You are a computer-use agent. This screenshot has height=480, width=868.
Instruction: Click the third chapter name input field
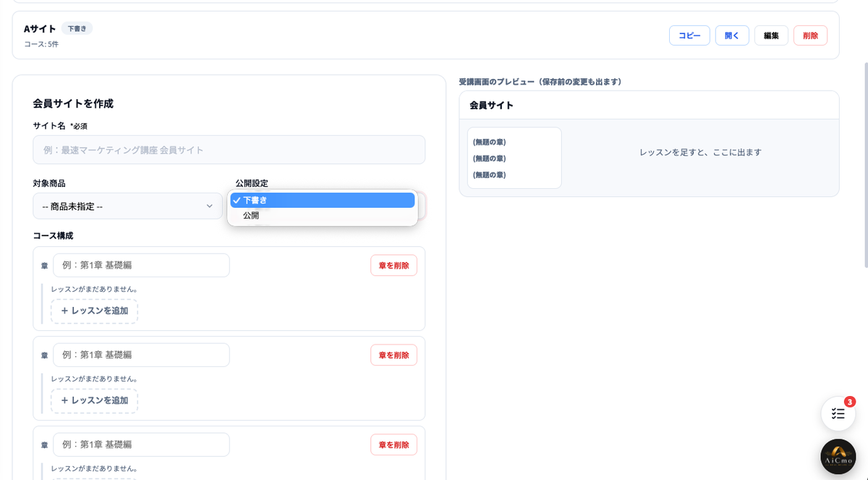coord(141,445)
